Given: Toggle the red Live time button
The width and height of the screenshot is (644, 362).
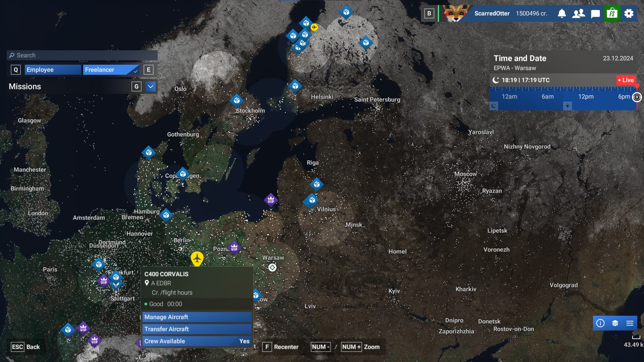Looking at the screenshot, I should click(626, 80).
